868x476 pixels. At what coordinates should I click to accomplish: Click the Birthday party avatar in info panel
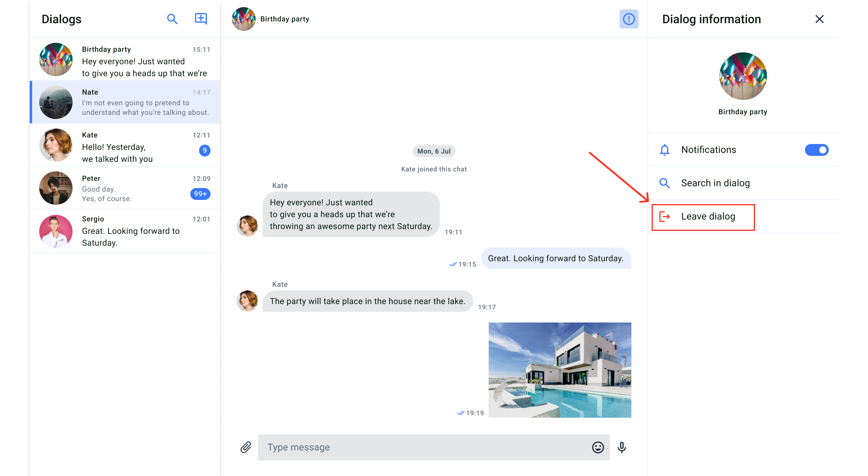743,76
